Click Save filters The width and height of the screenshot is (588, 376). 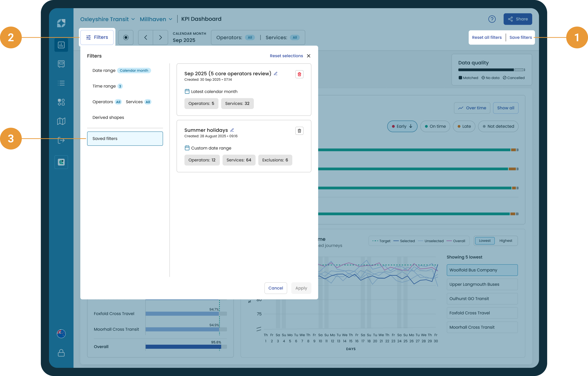tap(520, 37)
